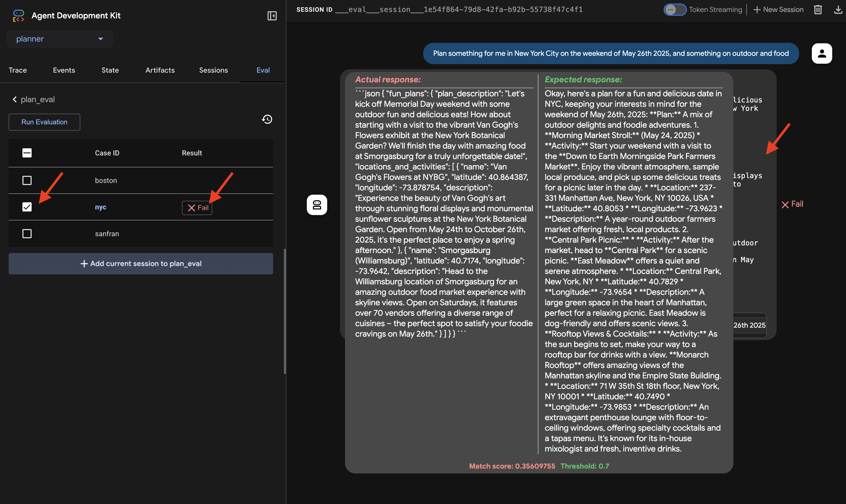Click the Fail icon right of expected response
This screenshot has height=504, width=846.
792,204
